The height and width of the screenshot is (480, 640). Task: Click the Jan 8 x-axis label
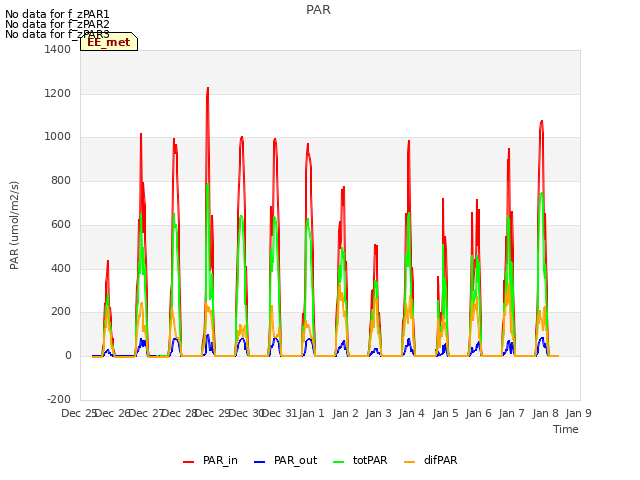[545, 413]
